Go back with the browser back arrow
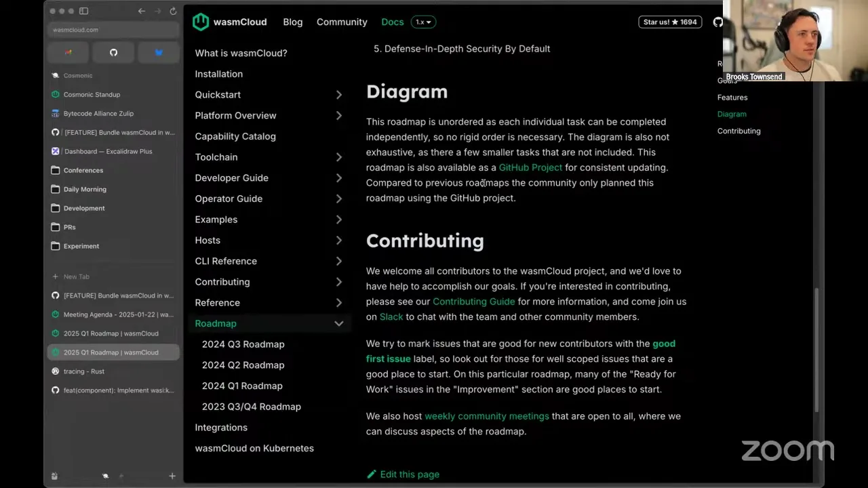 [141, 11]
